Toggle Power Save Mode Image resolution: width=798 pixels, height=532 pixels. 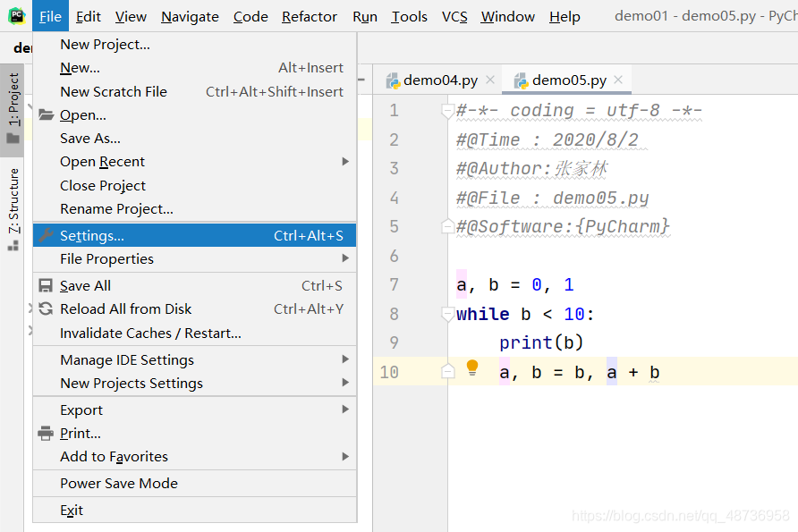click(x=194, y=483)
